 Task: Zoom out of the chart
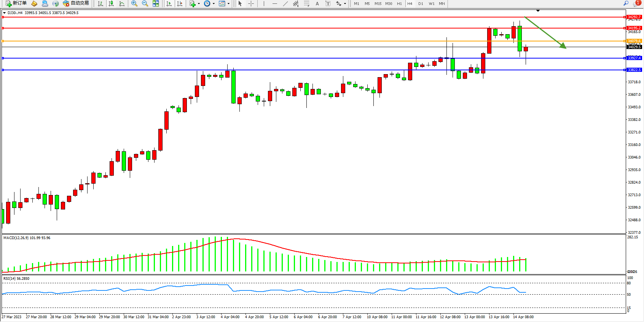click(145, 3)
